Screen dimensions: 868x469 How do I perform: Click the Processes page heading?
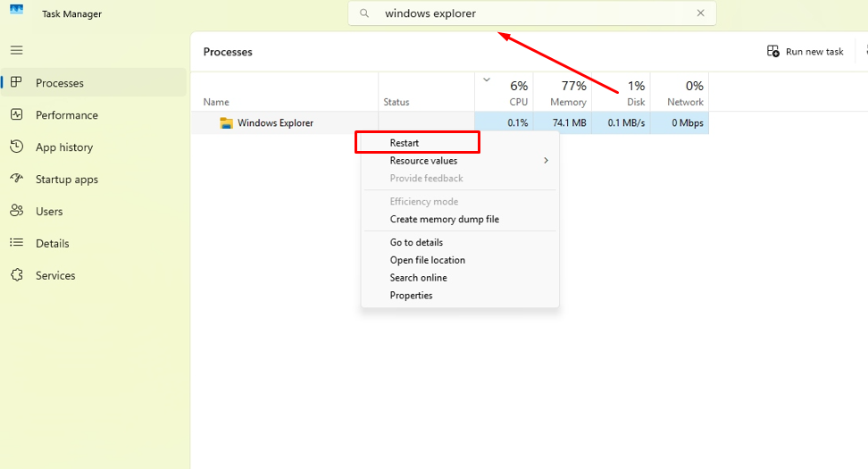228,52
